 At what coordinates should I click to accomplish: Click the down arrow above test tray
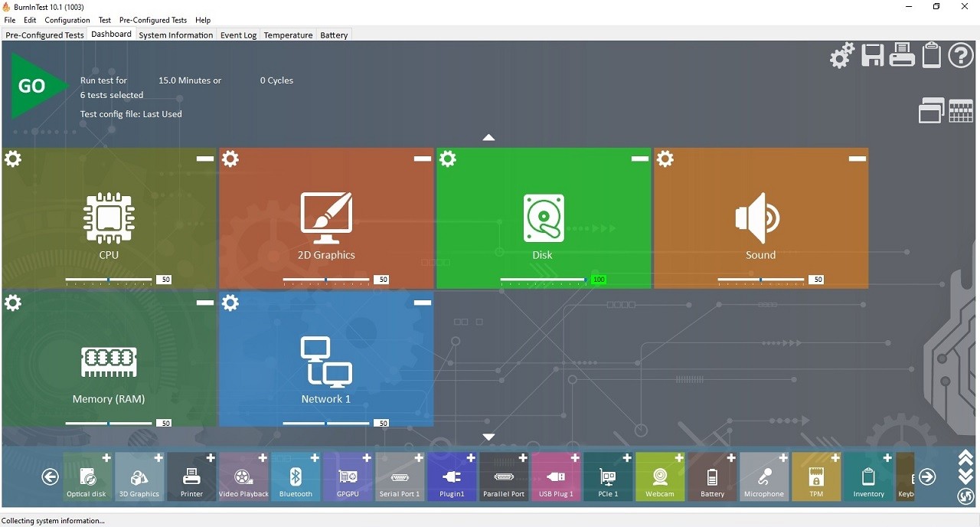(x=488, y=437)
